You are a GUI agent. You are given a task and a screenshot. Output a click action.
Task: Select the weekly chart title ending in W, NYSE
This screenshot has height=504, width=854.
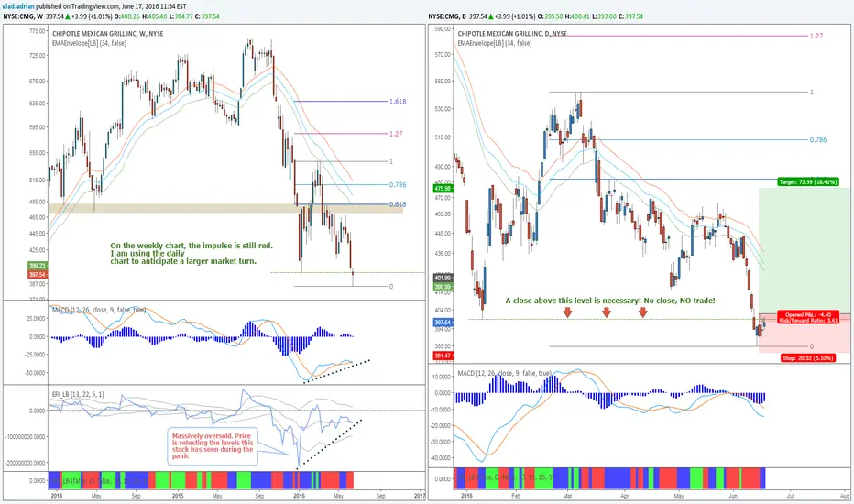[x=108, y=34]
